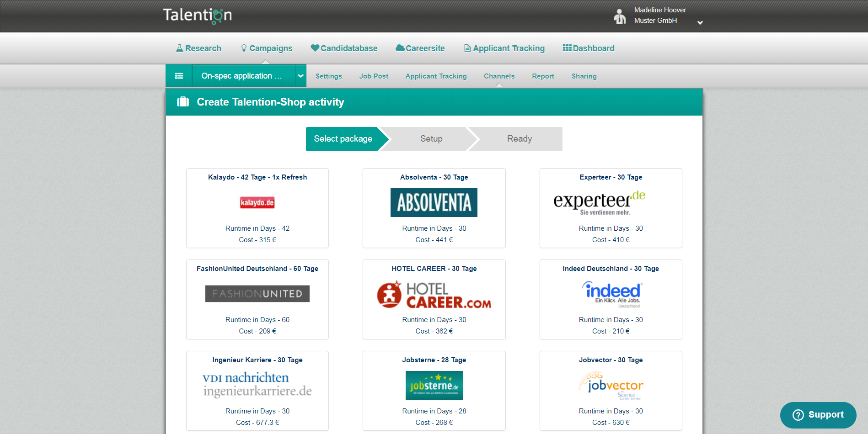Click Runtime in Days - 60 text

pos(257,320)
